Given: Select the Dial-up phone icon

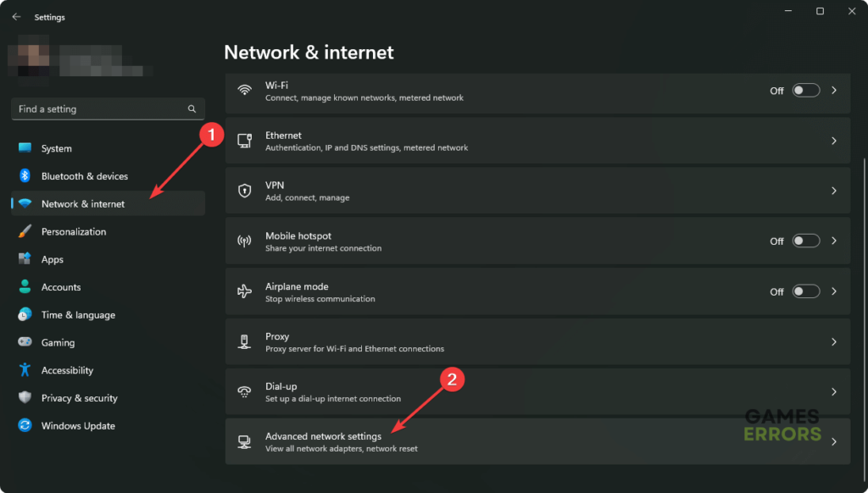Looking at the screenshot, I should point(246,391).
